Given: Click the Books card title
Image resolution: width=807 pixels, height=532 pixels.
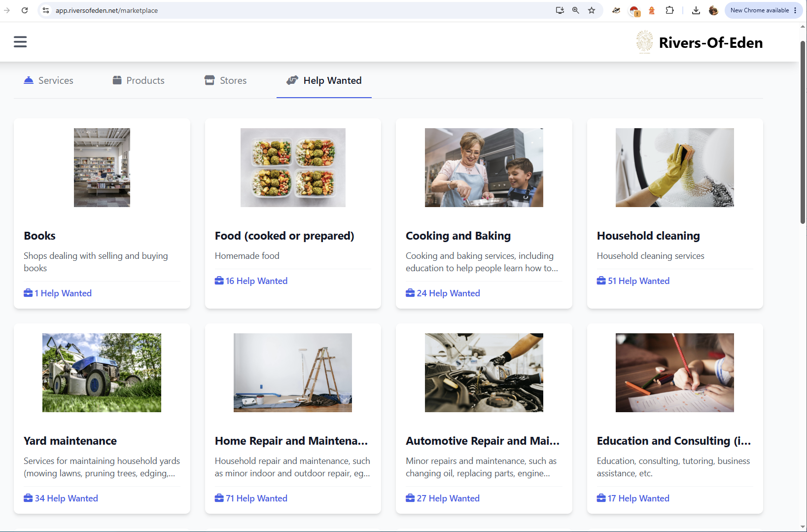Looking at the screenshot, I should (39, 236).
